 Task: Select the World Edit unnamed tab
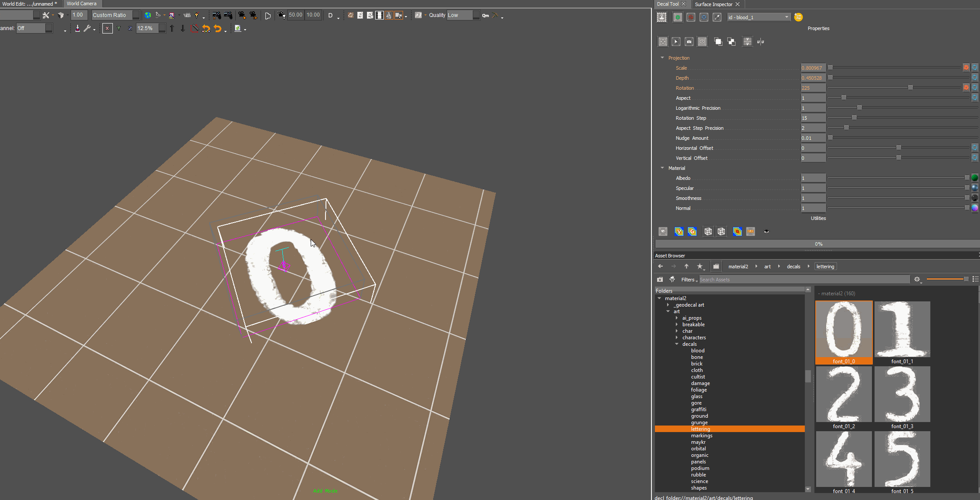(30, 3)
